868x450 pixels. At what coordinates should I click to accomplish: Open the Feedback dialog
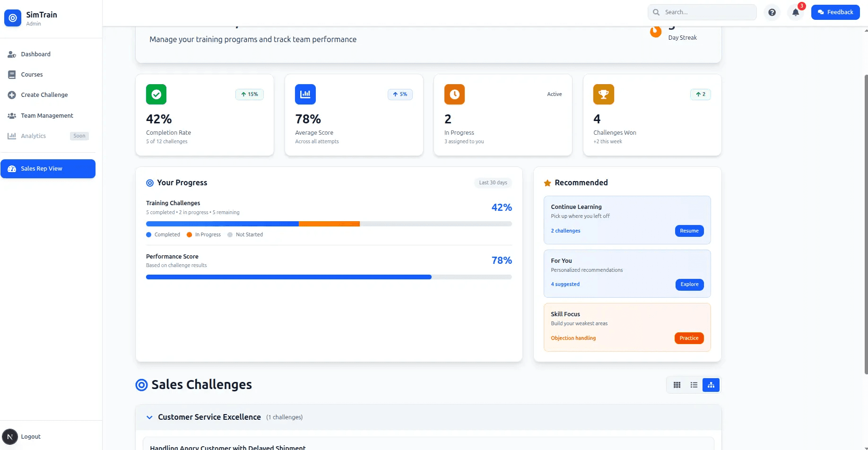[835, 12]
